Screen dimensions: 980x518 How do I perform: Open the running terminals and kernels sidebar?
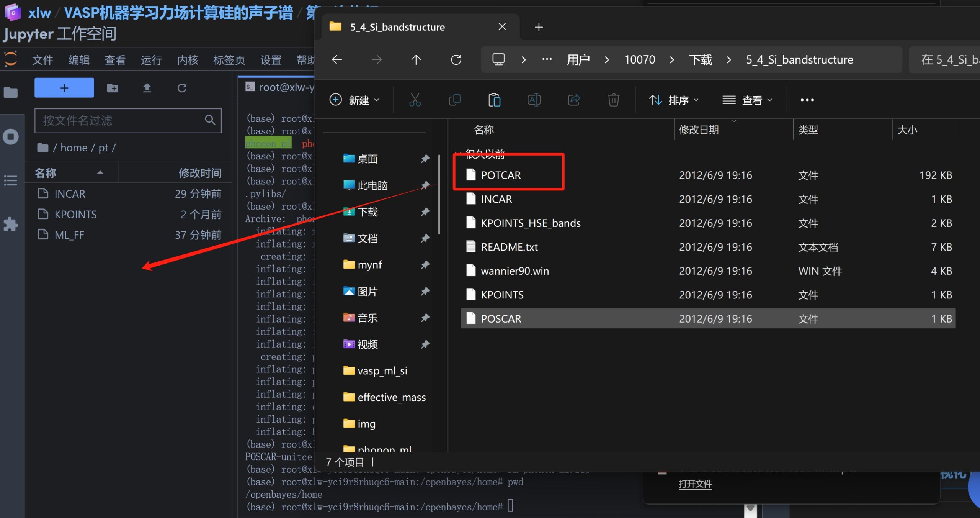click(x=10, y=136)
